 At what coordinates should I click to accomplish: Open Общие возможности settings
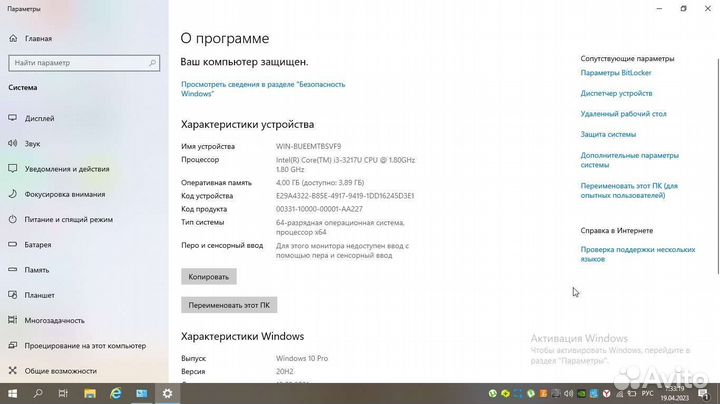click(x=53, y=371)
